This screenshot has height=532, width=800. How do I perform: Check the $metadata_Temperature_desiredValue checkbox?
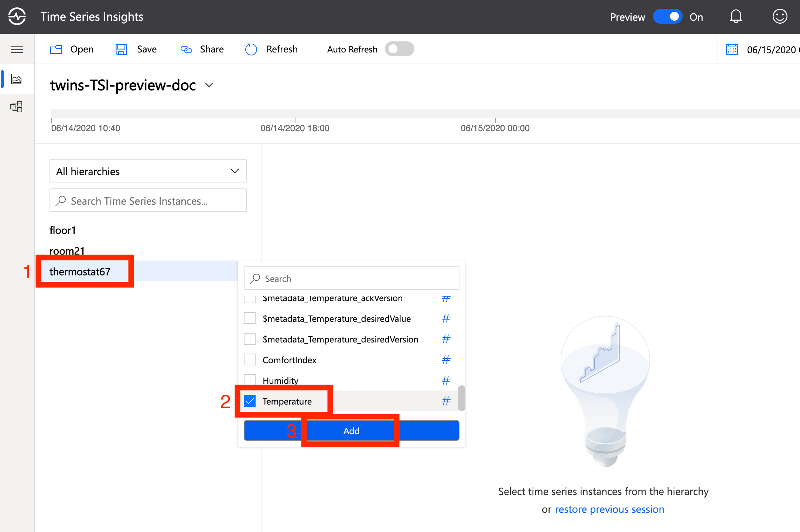click(x=250, y=318)
